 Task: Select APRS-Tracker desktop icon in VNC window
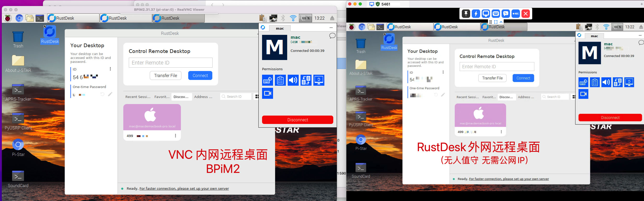coord(18,93)
